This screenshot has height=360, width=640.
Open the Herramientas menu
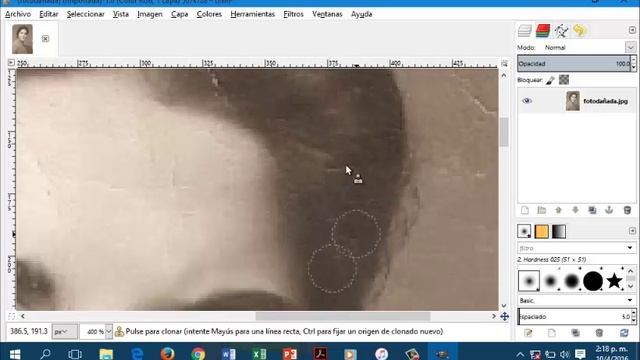tap(253, 14)
